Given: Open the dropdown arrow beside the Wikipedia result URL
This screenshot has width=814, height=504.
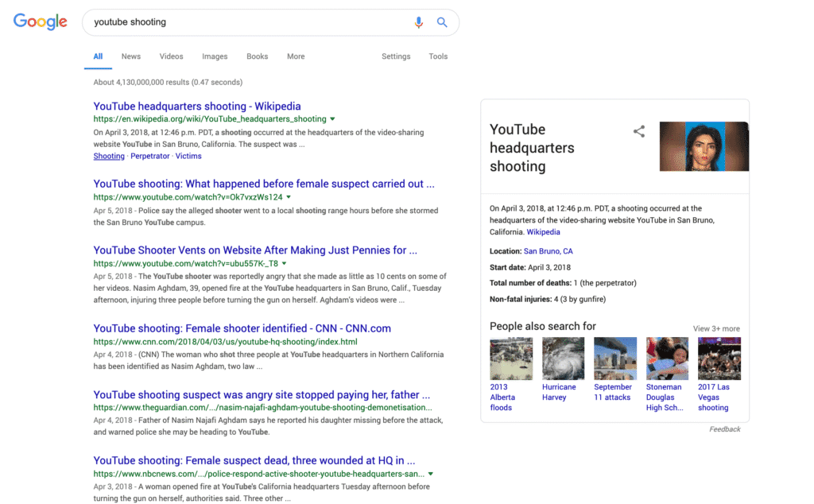Looking at the screenshot, I should (335, 117).
